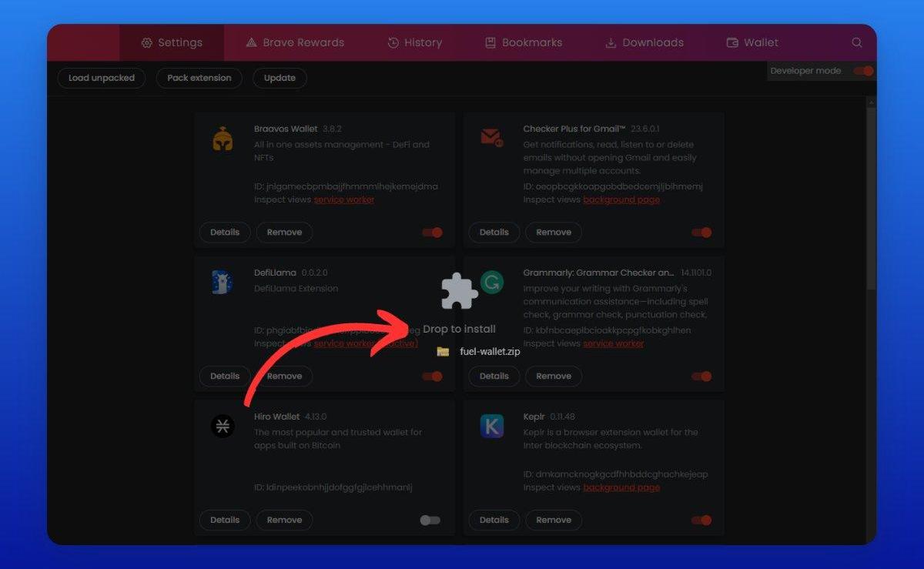Open Details for Hiro Wallet
The height and width of the screenshot is (569, 924).
click(225, 520)
